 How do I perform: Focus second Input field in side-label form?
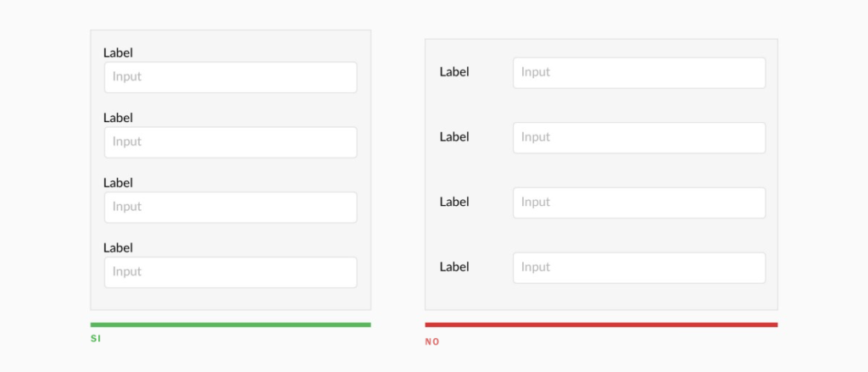[x=639, y=138]
